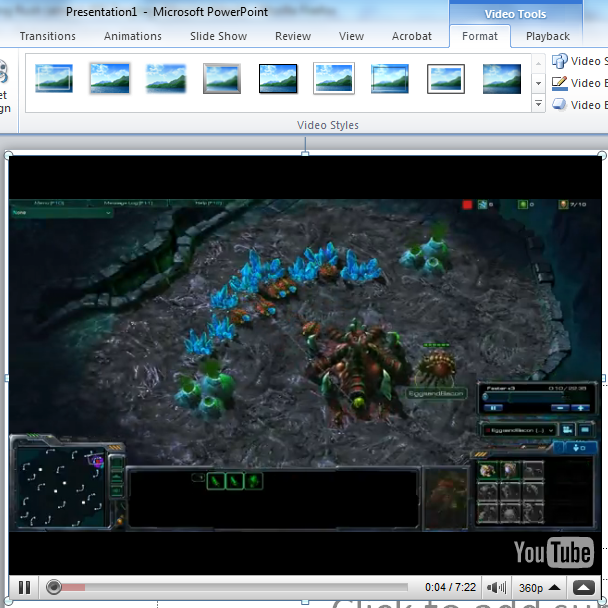
Task: Click the first command card unit icon
Action: (x=487, y=471)
